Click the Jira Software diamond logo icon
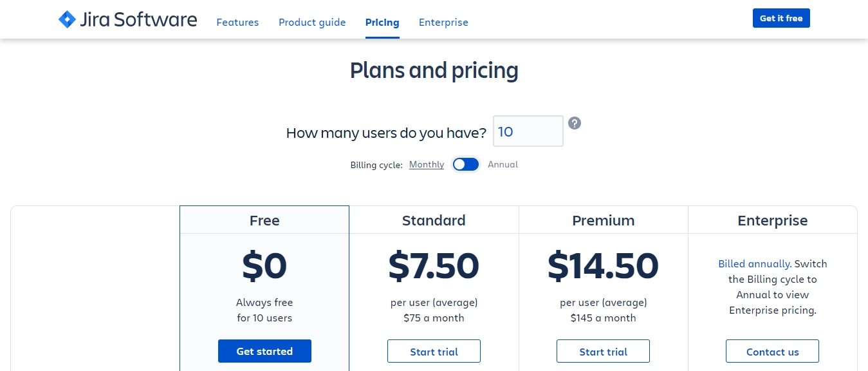This screenshot has width=868, height=371. point(67,19)
